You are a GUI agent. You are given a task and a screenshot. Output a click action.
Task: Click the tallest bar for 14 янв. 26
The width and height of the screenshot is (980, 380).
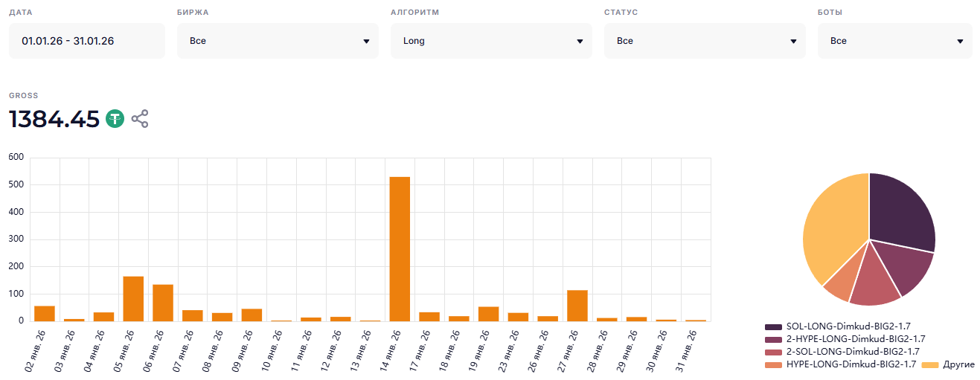400,249
